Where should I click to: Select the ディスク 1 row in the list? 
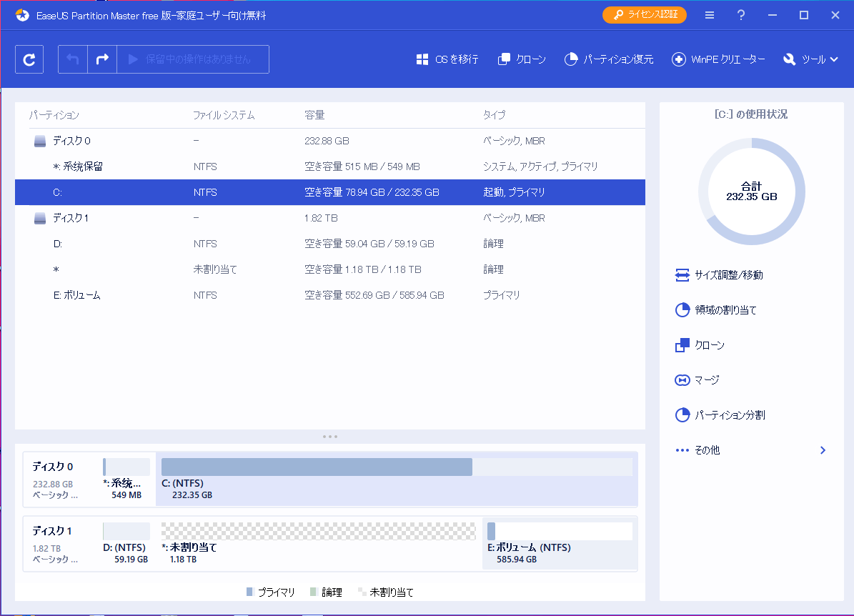point(330,218)
